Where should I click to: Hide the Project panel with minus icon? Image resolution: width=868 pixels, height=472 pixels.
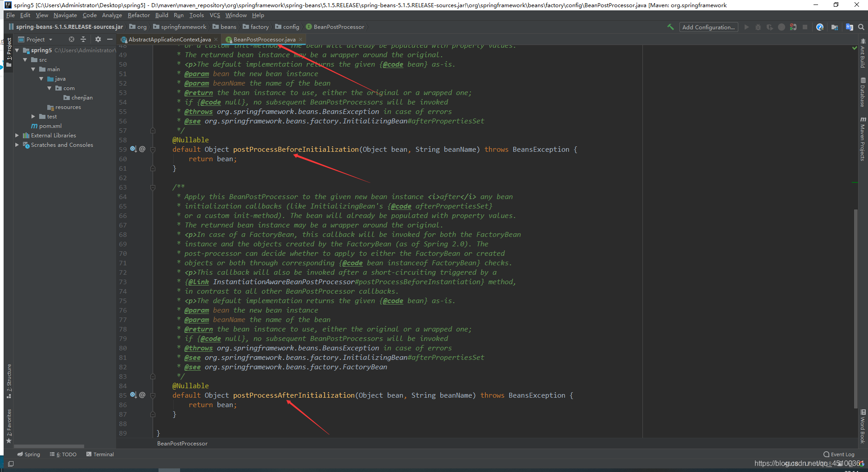[x=109, y=39]
